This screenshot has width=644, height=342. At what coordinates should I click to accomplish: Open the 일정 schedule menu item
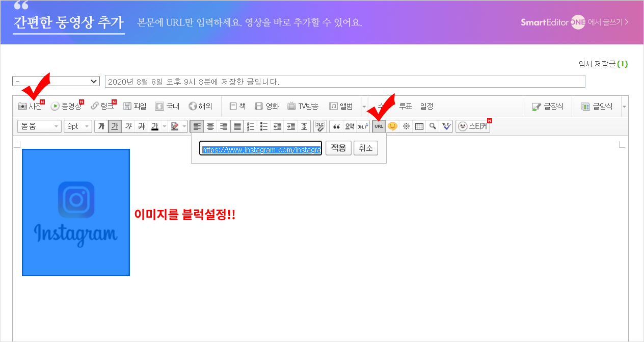[426, 107]
